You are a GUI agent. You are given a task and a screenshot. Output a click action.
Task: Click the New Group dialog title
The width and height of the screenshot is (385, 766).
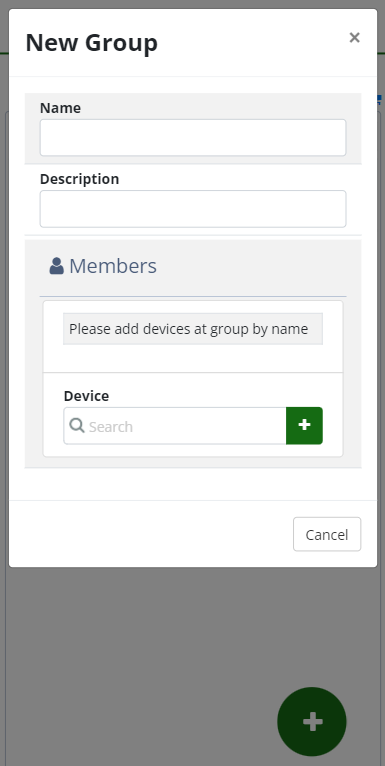coord(91,43)
